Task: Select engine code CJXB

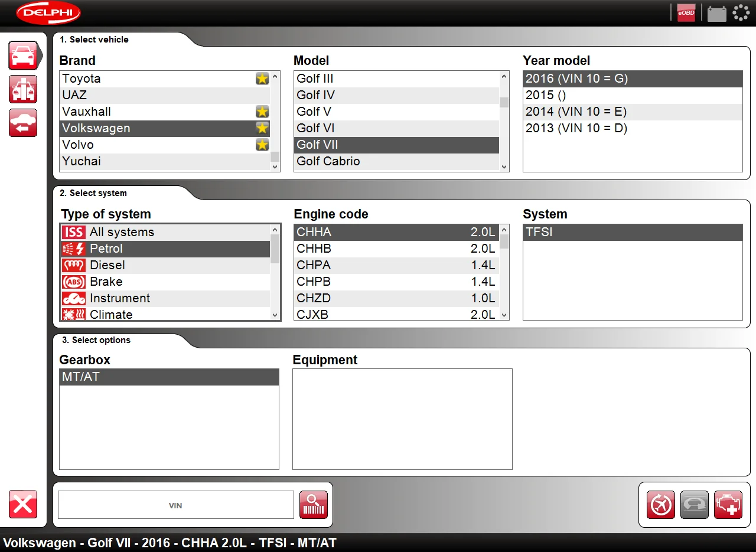Action: point(396,314)
